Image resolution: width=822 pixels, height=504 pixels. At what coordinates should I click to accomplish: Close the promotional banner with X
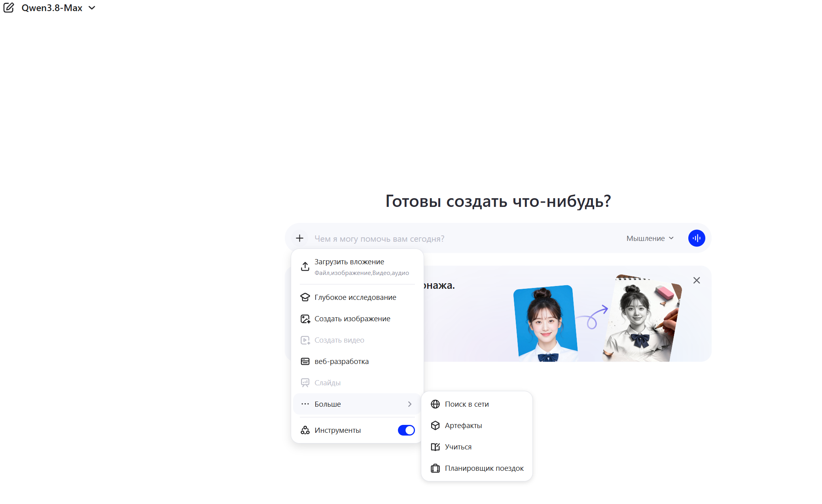pyautogui.click(x=697, y=280)
